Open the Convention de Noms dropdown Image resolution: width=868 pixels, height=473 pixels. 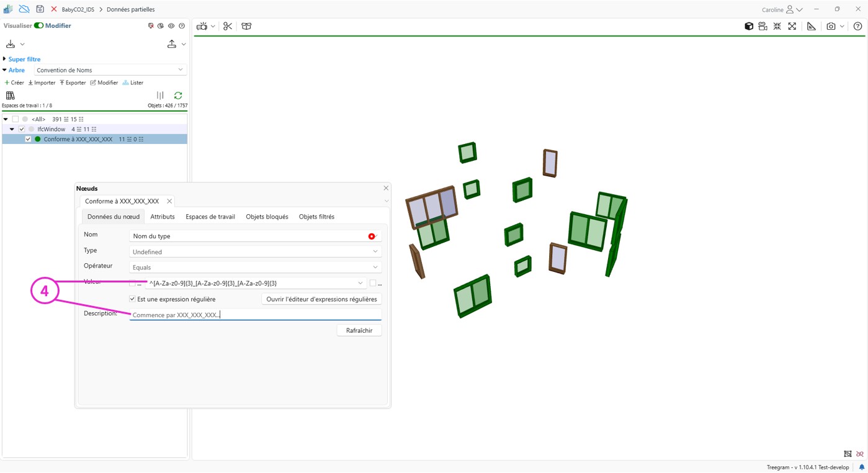click(110, 70)
